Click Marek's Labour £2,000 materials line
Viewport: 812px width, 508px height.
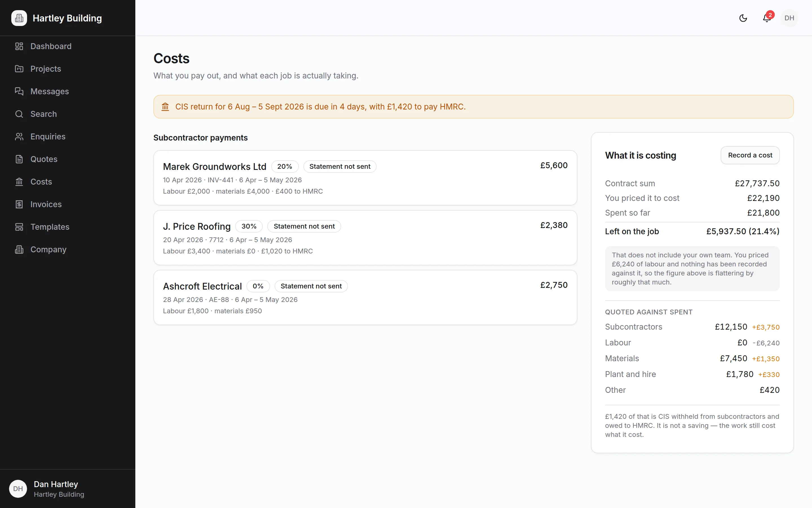click(x=242, y=191)
